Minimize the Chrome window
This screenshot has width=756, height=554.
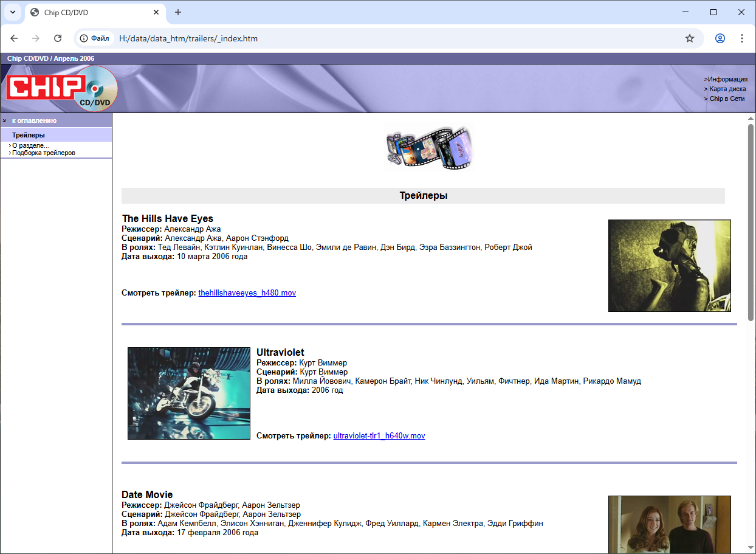click(686, 12)
